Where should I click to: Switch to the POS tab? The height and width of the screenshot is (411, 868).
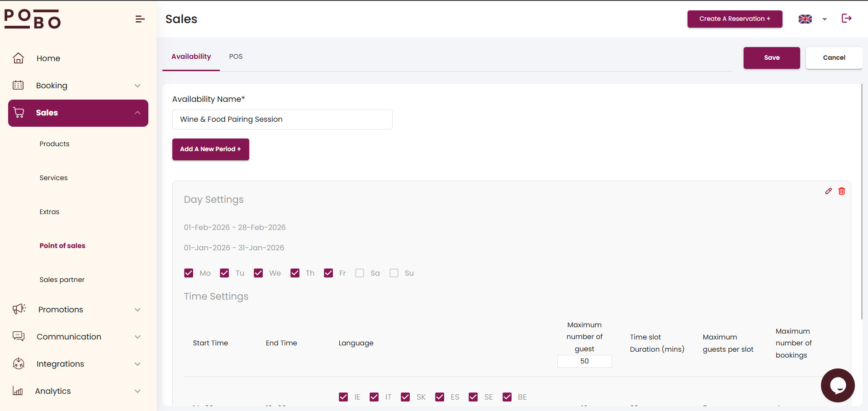point(236,57)
